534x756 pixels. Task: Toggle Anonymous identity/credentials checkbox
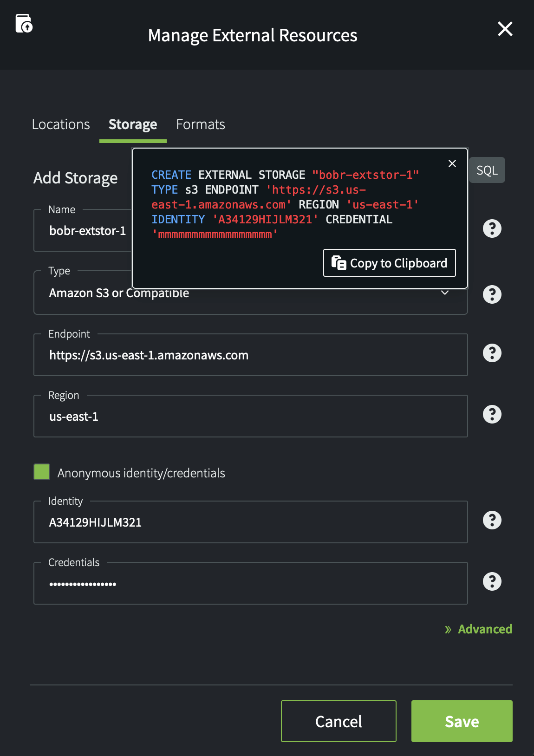click(42, 472)
